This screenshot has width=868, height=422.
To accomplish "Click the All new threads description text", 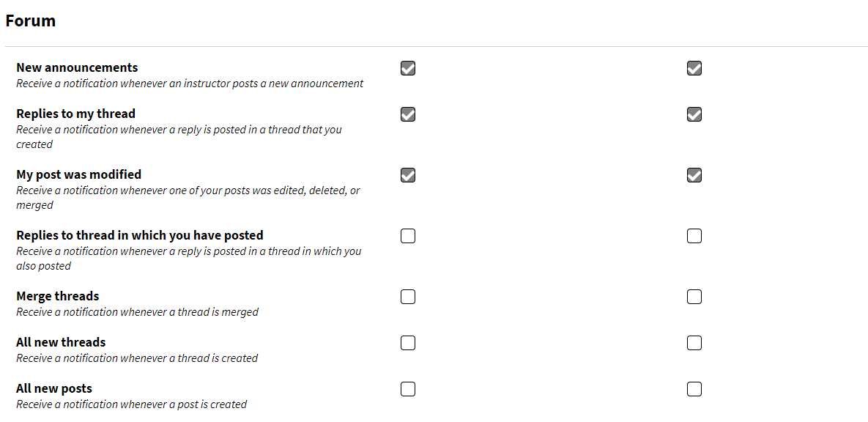I will pyautogui.click(x=137, y=358).
